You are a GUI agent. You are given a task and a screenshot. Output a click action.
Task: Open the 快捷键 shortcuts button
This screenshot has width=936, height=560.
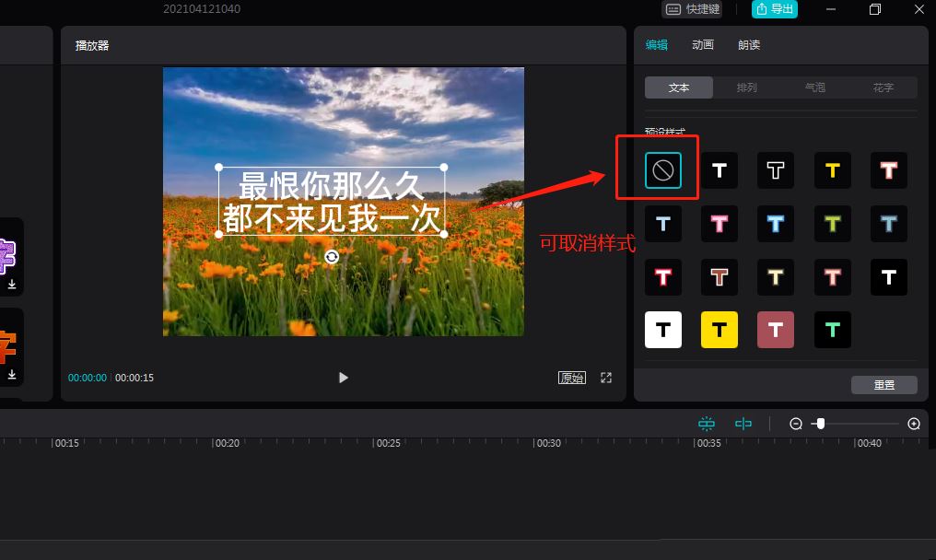692,9
